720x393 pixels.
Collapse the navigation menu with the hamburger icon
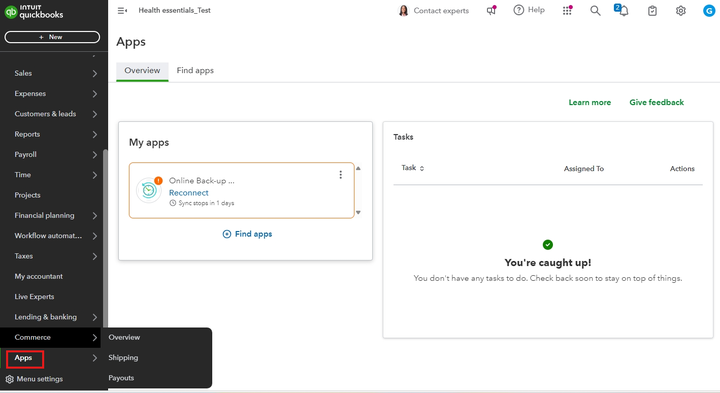click(x=122, y=10)
